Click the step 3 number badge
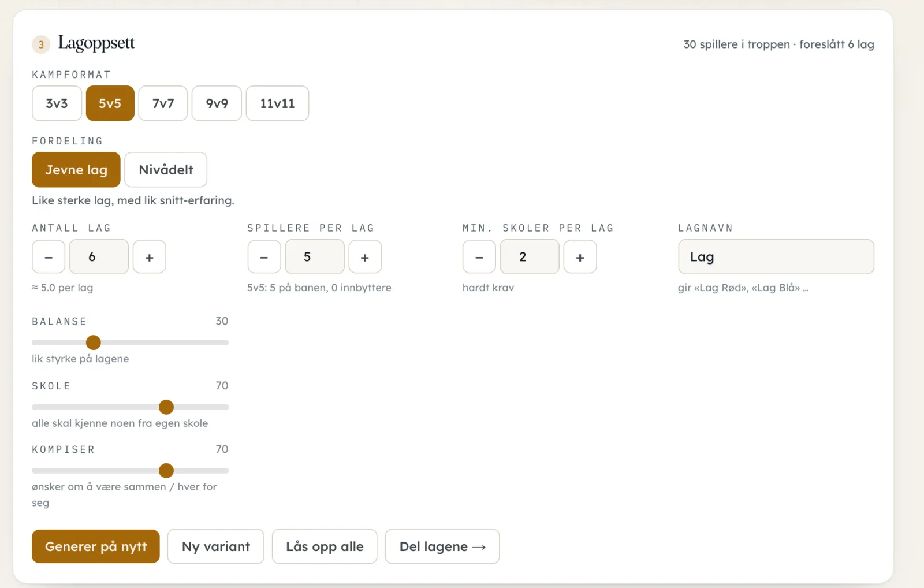Viewport: 924px width, 588px height. click(41, 44)
